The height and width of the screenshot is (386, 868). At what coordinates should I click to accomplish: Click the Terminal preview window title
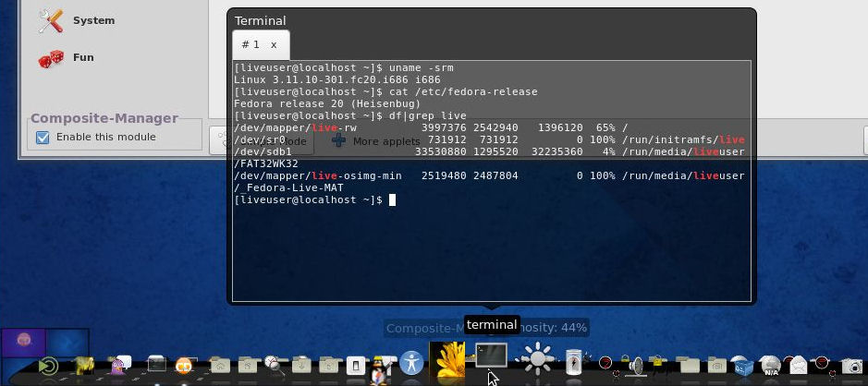[x=260, y=21]
